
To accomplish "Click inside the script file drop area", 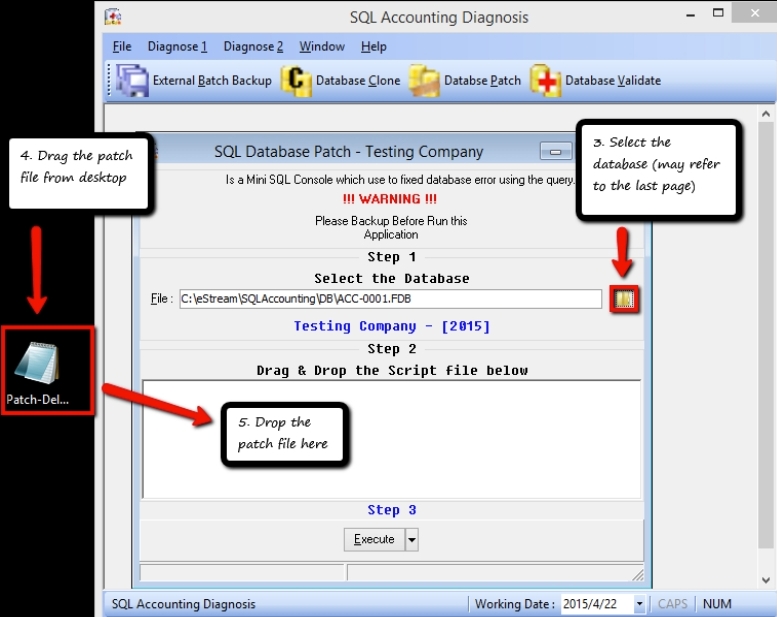I will [391, 438].
